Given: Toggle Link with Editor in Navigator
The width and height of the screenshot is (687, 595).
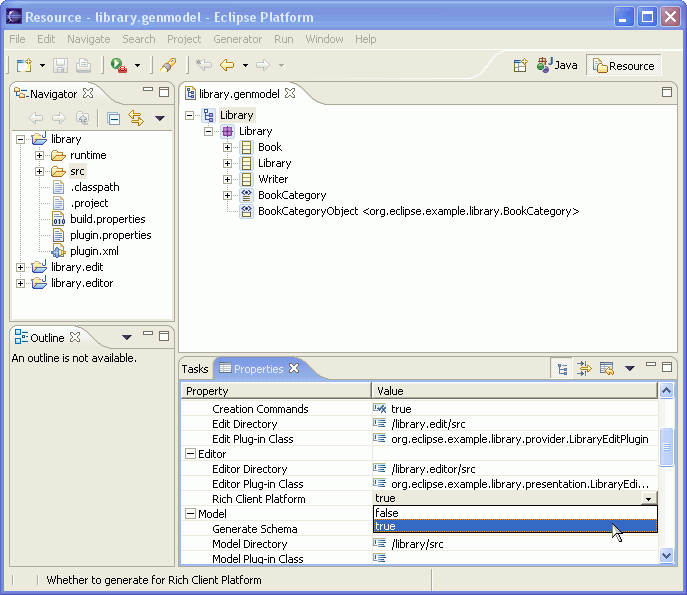Looking at the screenshot, I should coord(136,118).
